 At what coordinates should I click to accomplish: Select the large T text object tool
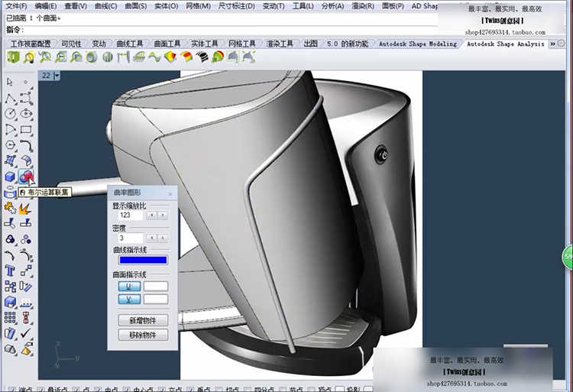tap(10, 271)
